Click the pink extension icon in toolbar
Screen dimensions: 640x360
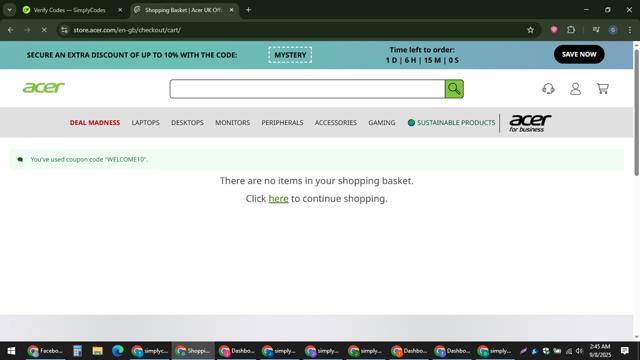pos(554,30)
